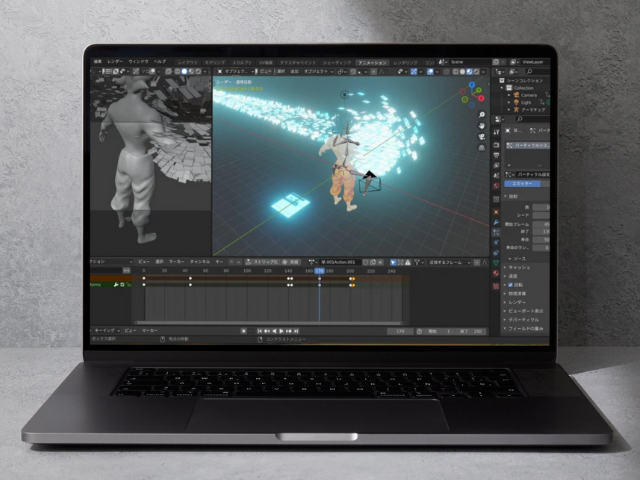
Task: Toggle camera view icon in viewport
Action: point(482,137)
